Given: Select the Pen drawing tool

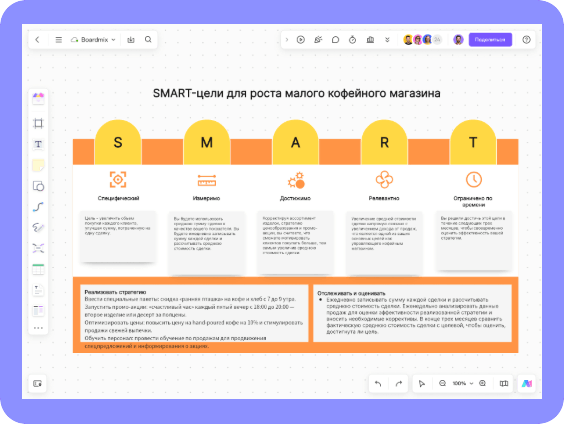Looking at the screenshot, I should 38,228.
